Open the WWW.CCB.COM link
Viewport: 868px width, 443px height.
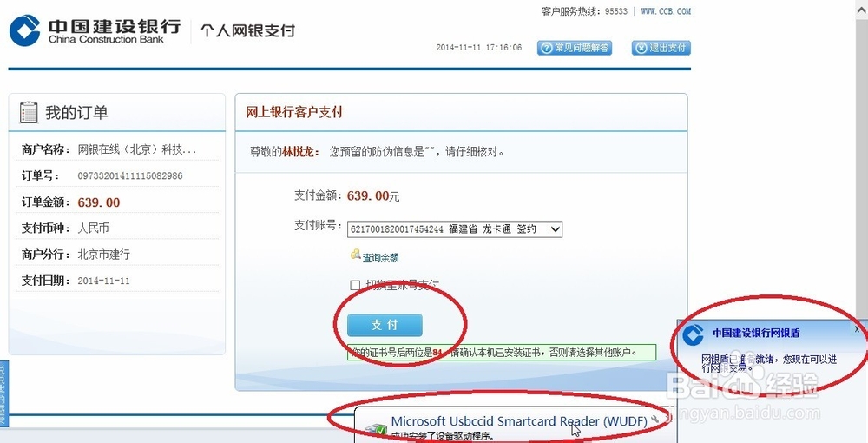pos(666,11)
